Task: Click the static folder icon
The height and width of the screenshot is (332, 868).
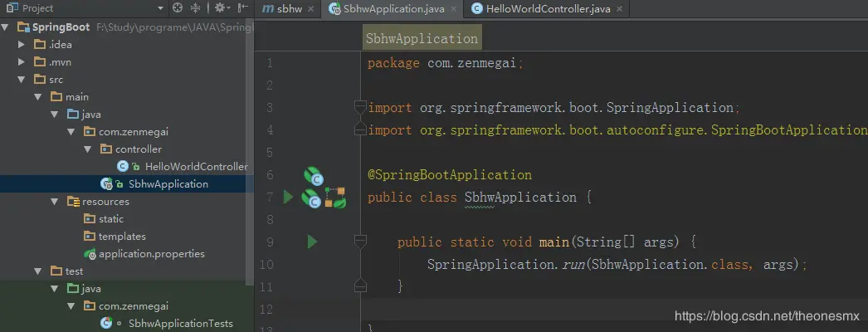Action: click(90, 218)
